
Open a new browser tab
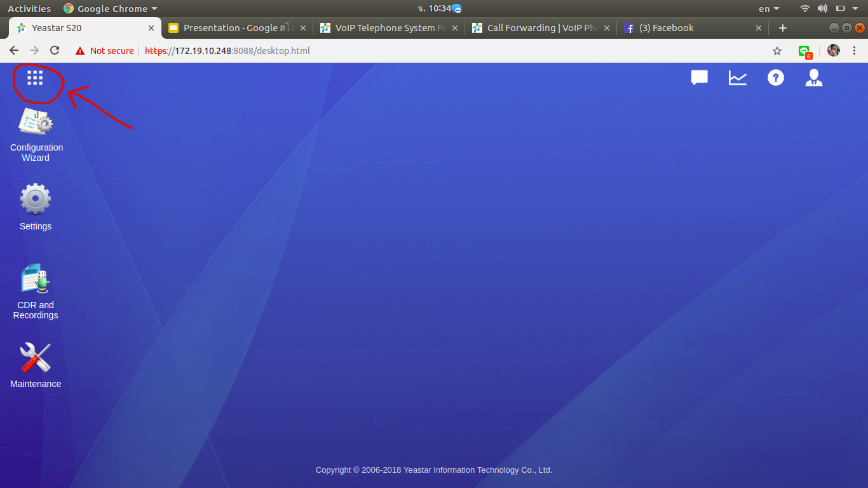click(x=783, y=28)
